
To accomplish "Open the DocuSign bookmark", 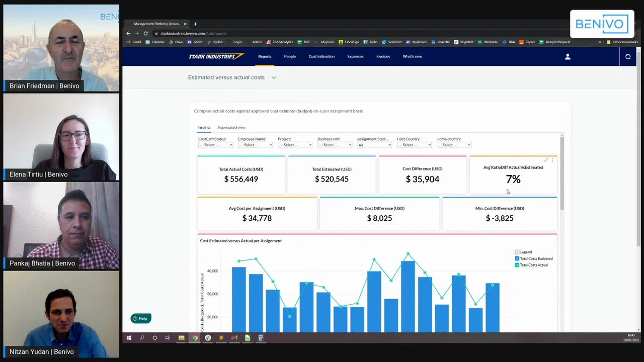I will [349, 42].
